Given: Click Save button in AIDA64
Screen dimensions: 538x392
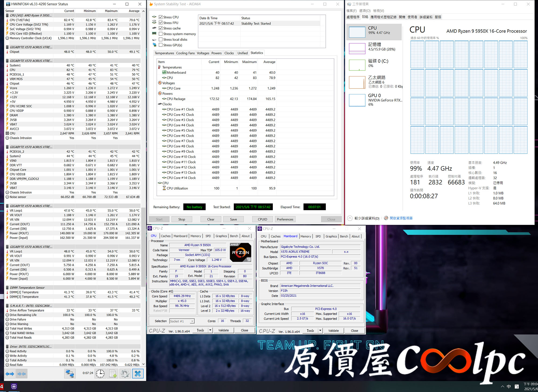Looking at the screenshot, I should 233,219.
